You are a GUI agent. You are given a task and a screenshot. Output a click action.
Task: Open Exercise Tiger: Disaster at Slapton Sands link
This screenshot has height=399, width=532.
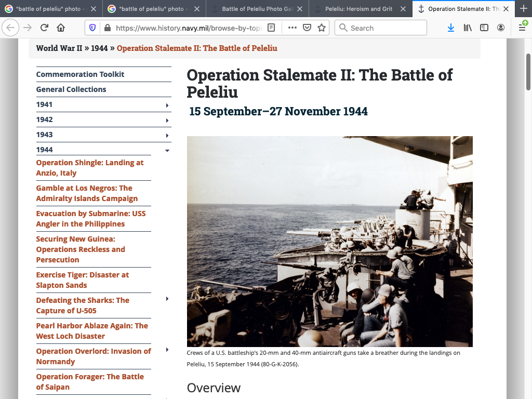point(82,280)
